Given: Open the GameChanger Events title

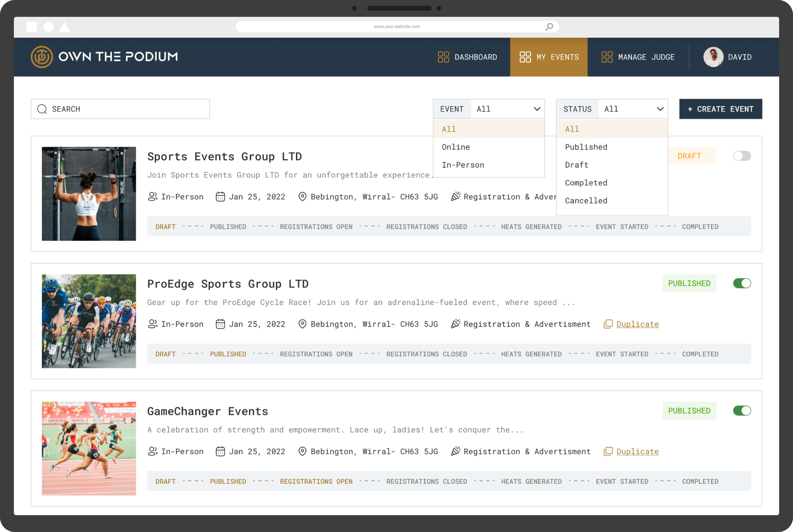Looking at the screenshot, I should pyautogui.click(x=207, y=411).
